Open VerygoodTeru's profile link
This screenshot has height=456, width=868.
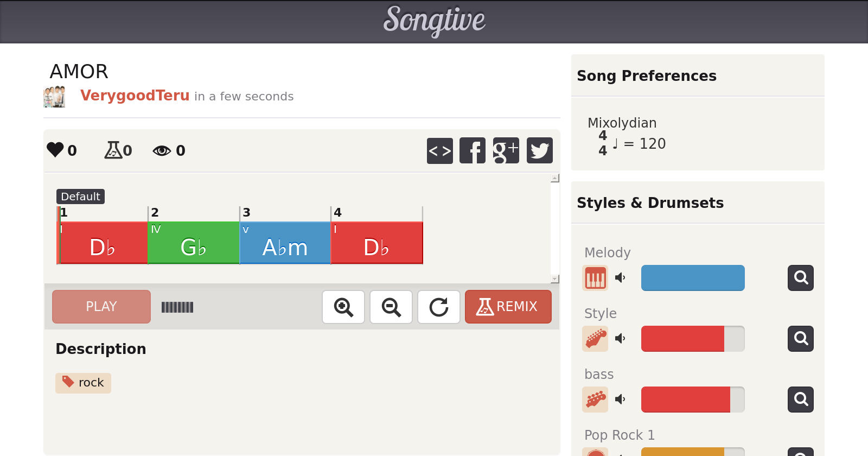pos(135,96)
